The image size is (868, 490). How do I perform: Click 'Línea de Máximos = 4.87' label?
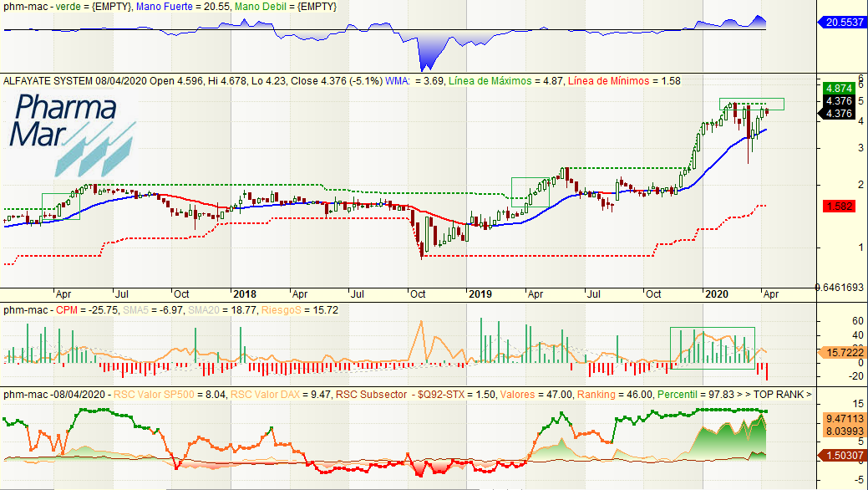click(x=505, y=81)
